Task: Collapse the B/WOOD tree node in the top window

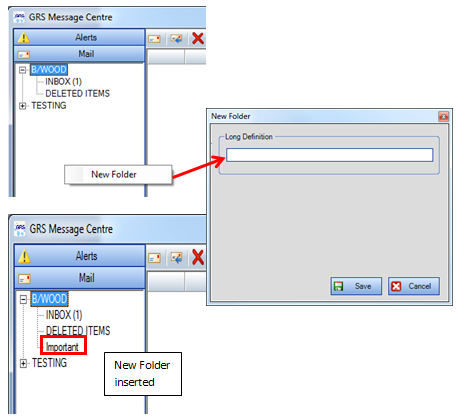Action: point(22,70)
